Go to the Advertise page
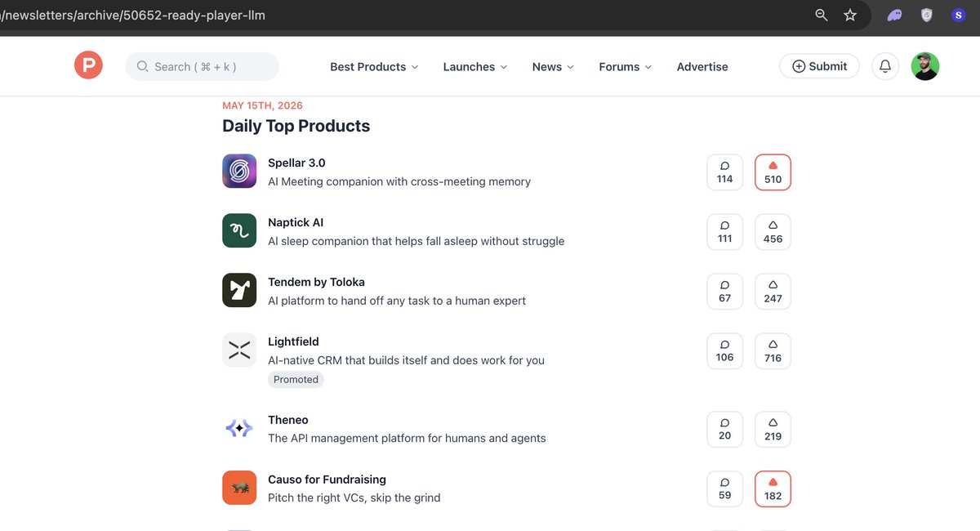 702,67
